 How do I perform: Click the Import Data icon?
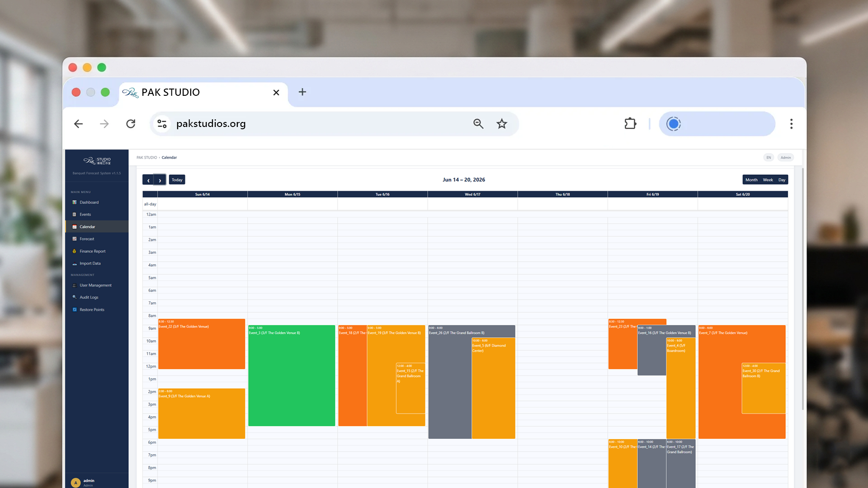point(75,263)
